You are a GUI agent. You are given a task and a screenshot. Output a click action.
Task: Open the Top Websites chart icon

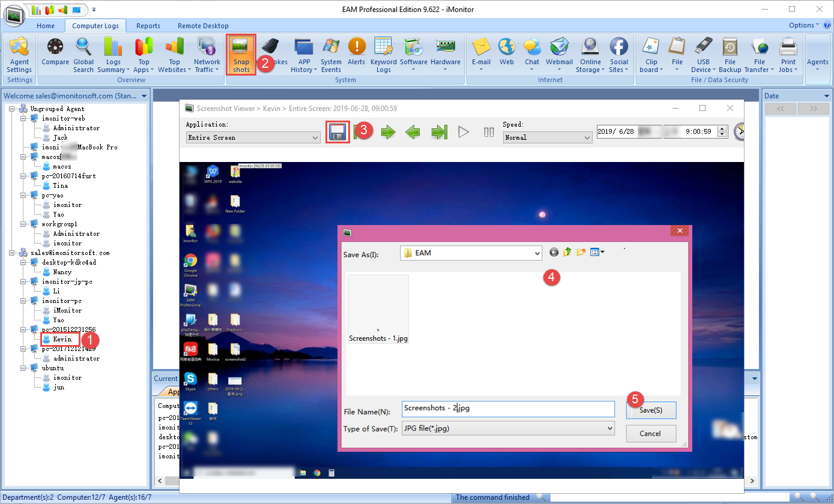(174, 48)
